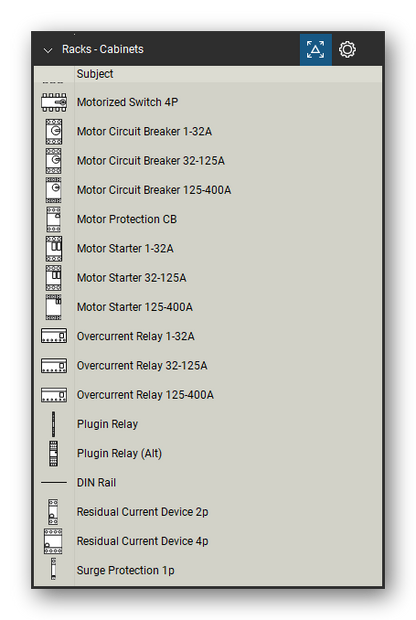Click the "Surge Protection 1p" label

pyautogui.click(x=125, y=571)
